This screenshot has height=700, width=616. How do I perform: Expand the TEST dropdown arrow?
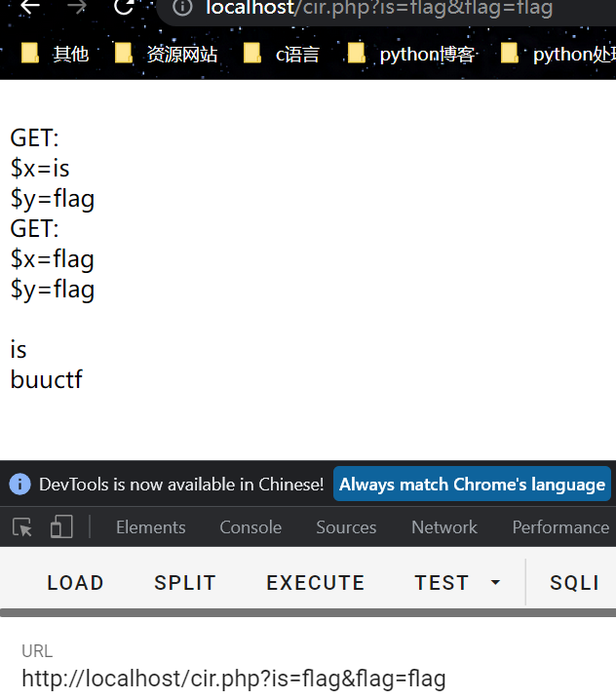495,583
